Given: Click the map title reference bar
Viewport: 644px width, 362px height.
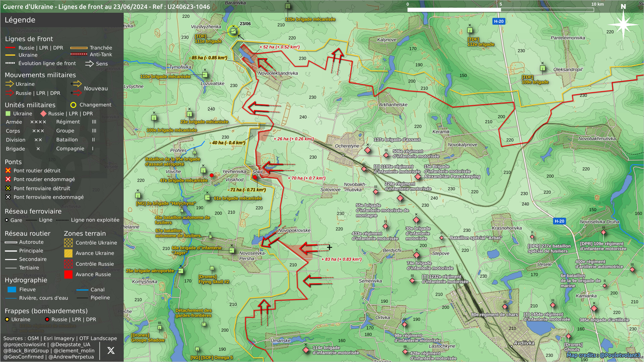Looking at the screenshot, I should coord(106,7).
